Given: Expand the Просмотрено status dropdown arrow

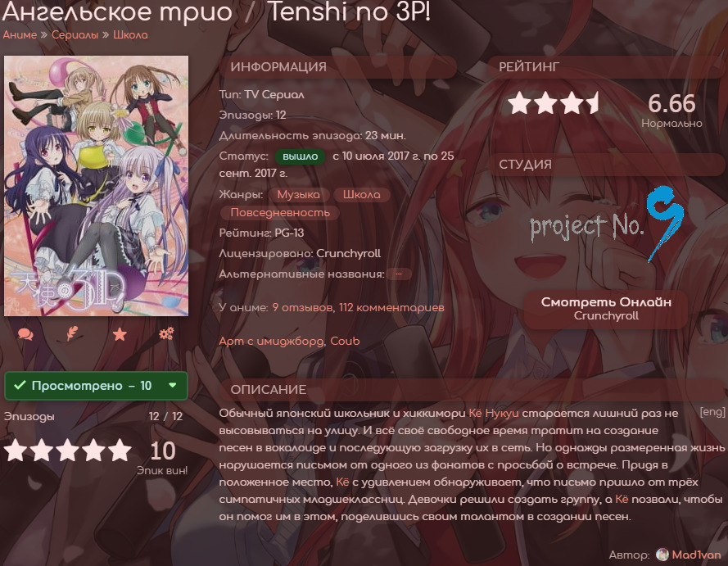Looking at the screenshot, I should (x=173, y=385).
